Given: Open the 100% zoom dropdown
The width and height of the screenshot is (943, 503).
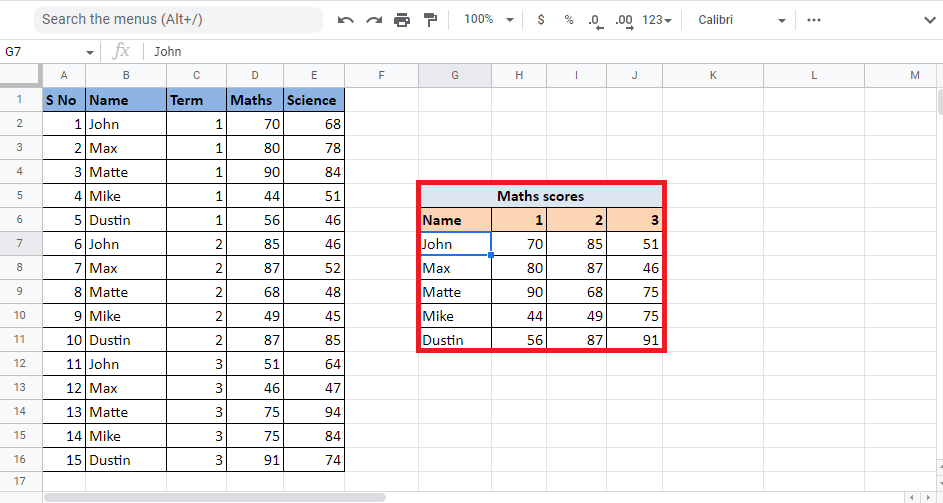Looking at the screenshot, I should click(488, 19).
